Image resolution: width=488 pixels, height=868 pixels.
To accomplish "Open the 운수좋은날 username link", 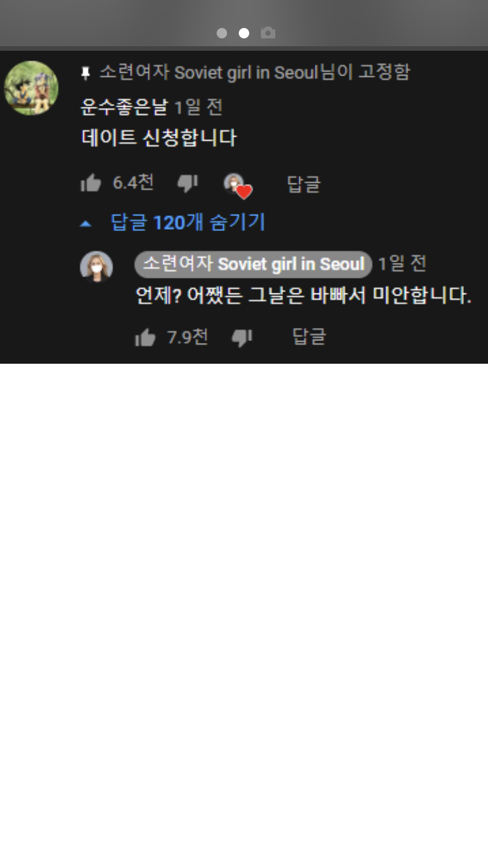I will [124, 107].
